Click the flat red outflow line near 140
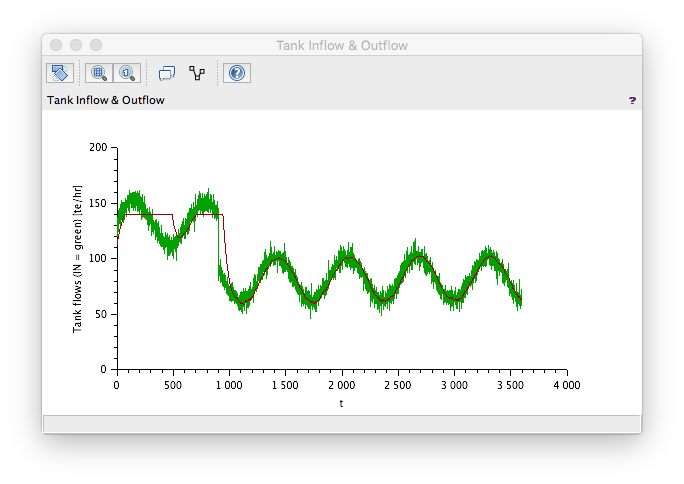 [148, 215]
